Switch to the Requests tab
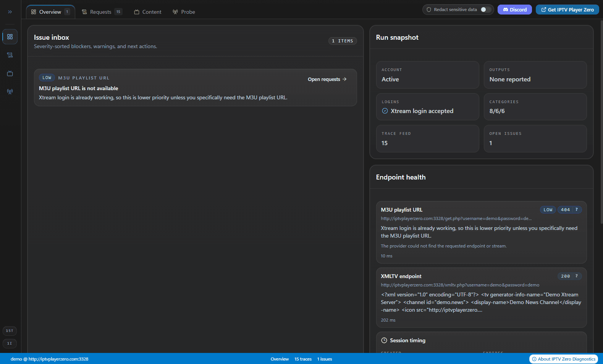Viewport: 603px width, 364px height. [x=101, y=12]
